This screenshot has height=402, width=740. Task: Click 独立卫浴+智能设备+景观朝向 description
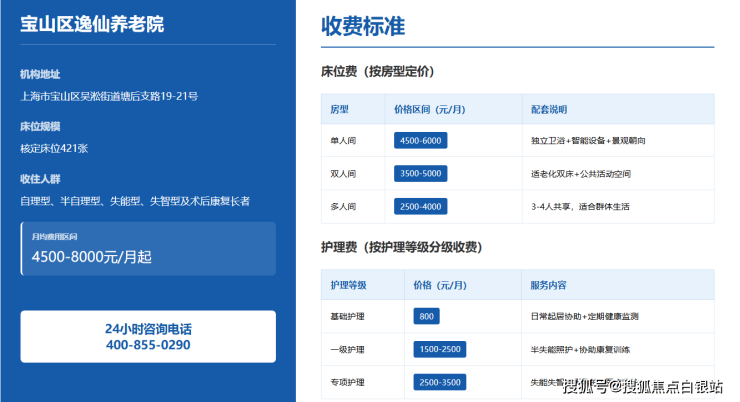tap(588, 141)
